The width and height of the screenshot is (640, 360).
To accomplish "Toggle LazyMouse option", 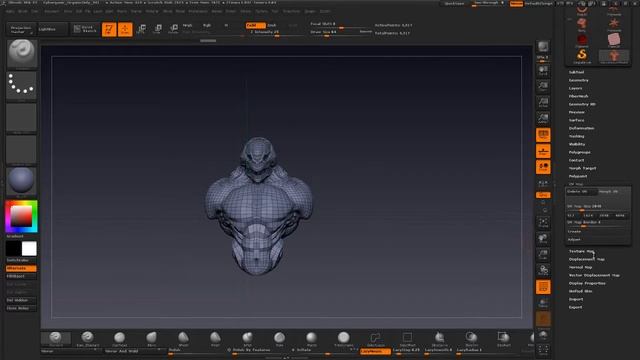I will tap(375, 351).
